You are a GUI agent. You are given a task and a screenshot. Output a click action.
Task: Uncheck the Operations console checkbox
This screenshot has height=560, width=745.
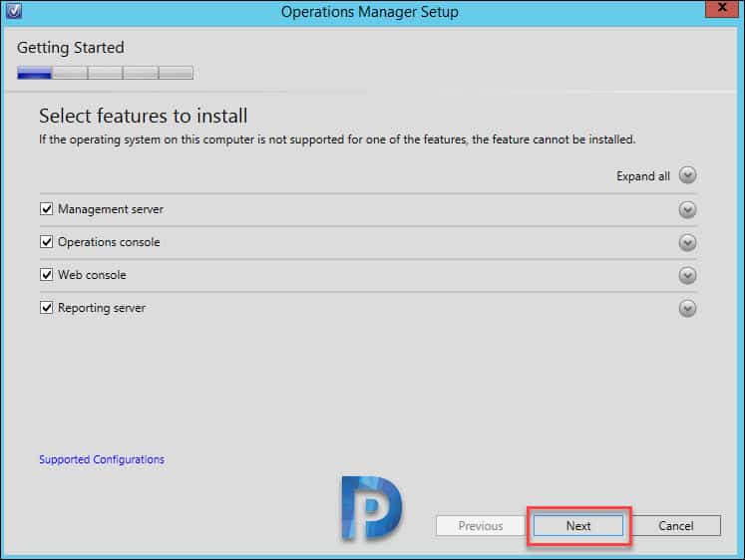click(46, 242)
